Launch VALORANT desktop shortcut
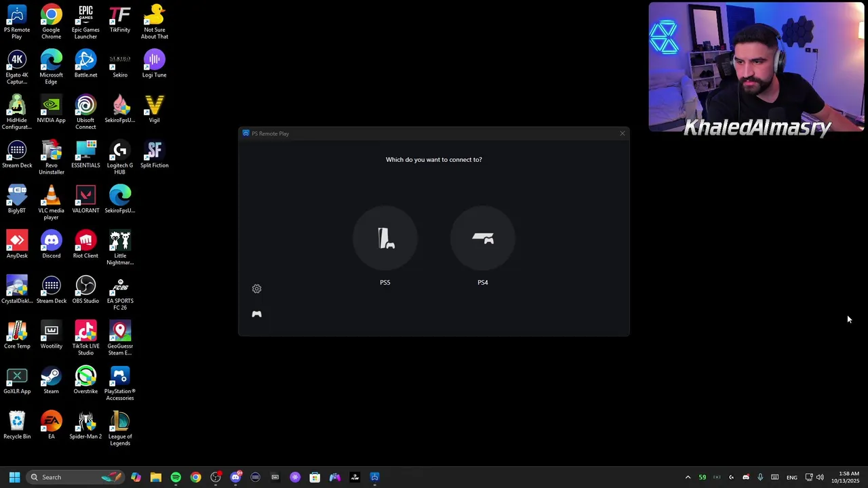The width and height of the screenshot is (868, 488). click(x=85, y=199)
